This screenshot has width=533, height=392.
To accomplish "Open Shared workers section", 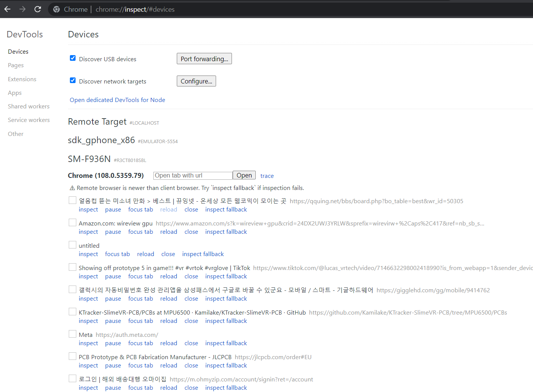I will pyautogui.click(x=29, y=106).
